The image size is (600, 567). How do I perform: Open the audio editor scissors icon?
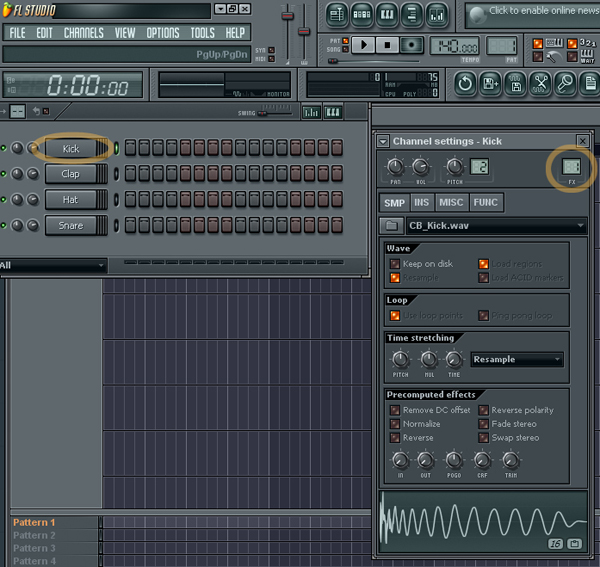click(x=541, y=83)
